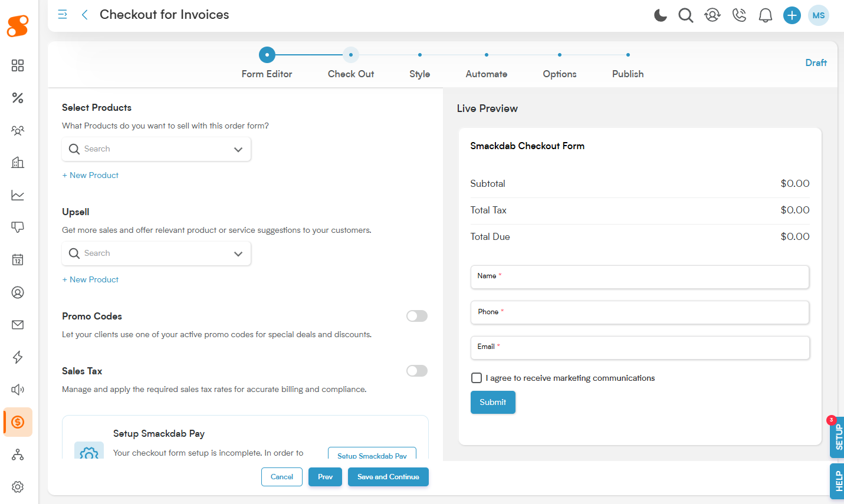Open the hierarchy org-chart icon in sidebar
844x504 pixels.
click(18, 454)
